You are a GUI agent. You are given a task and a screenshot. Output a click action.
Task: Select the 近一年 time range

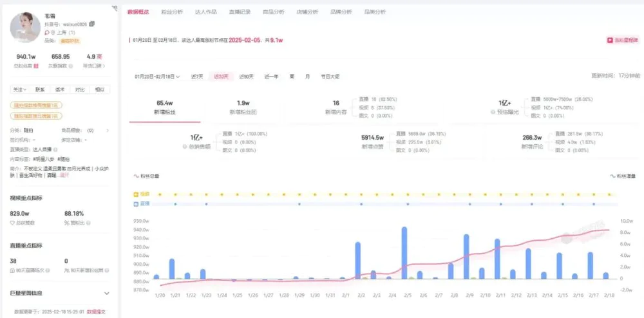(x=271, y=77)
